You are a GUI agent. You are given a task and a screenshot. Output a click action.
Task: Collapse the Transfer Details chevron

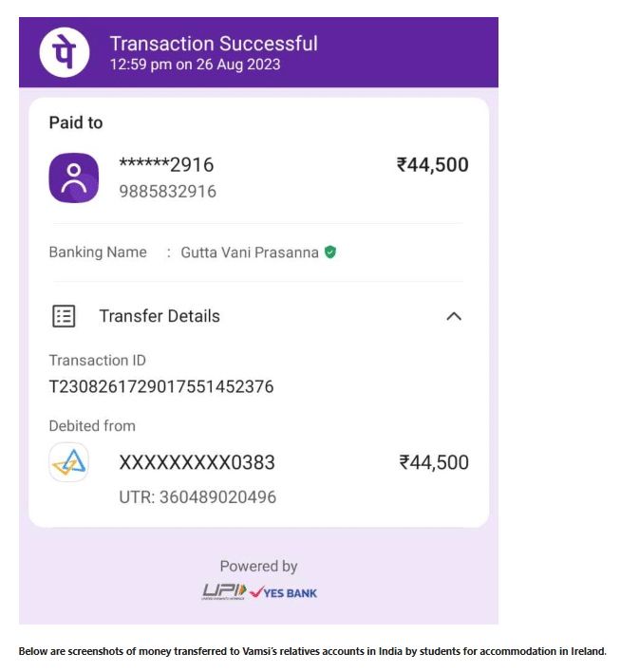pos(454,317)
